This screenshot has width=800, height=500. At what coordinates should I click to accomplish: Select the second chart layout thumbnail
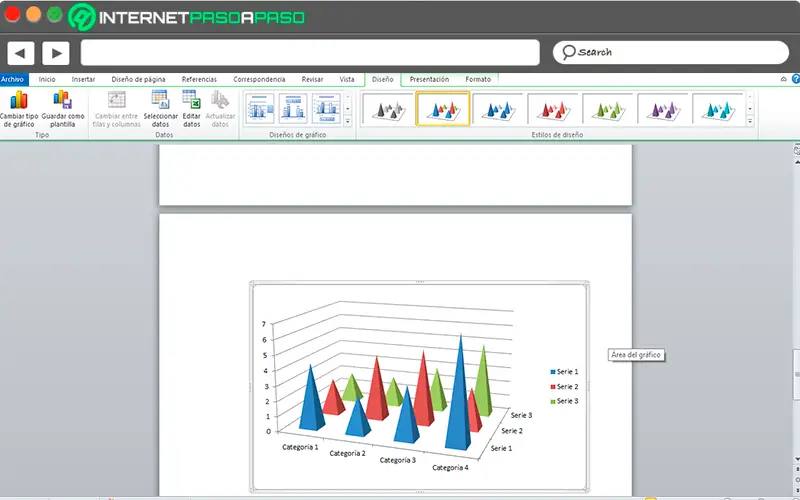tap(293, 109)
